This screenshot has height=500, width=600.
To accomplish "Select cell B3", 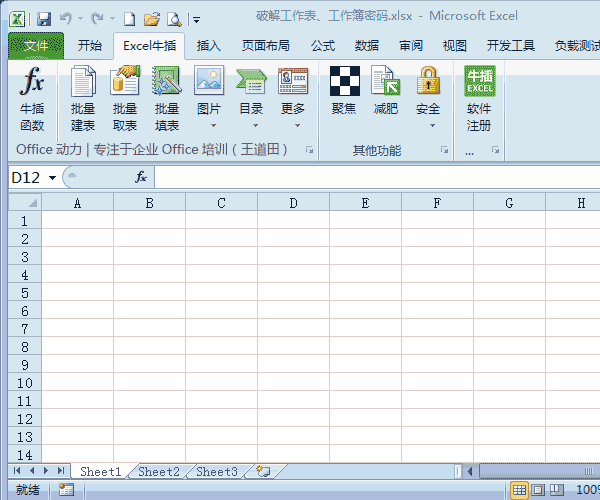I will 149,256.
